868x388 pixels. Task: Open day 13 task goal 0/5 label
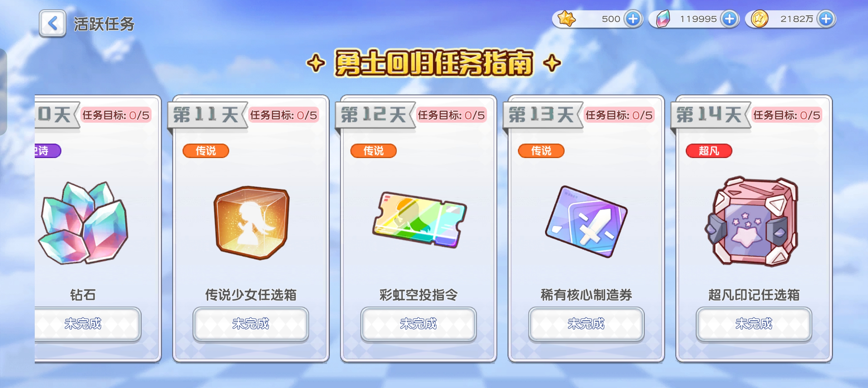[619, 115]
